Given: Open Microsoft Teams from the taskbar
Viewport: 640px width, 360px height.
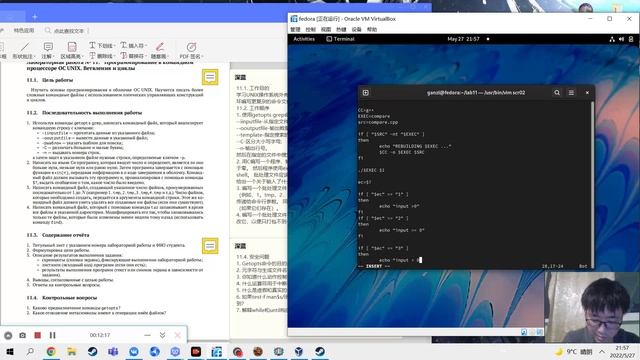Looking at the screenshot, I should point(113,351).
